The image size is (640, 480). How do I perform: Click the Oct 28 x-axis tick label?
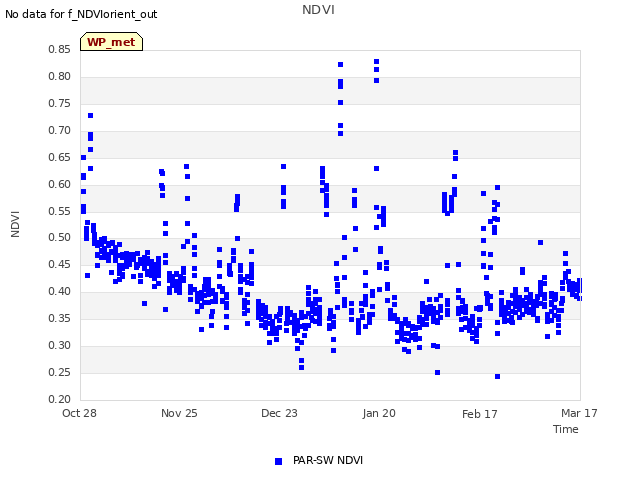coord(79,413)
